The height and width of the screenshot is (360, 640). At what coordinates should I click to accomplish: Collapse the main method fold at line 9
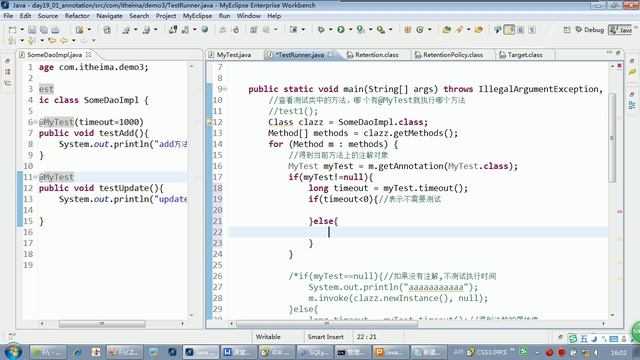coord(225,89)
